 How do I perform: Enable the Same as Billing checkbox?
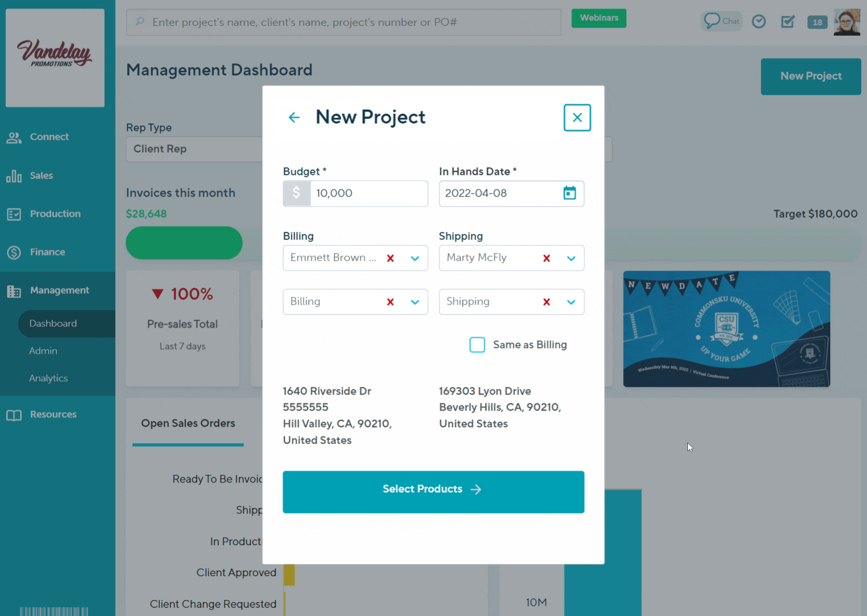(477, 345)
